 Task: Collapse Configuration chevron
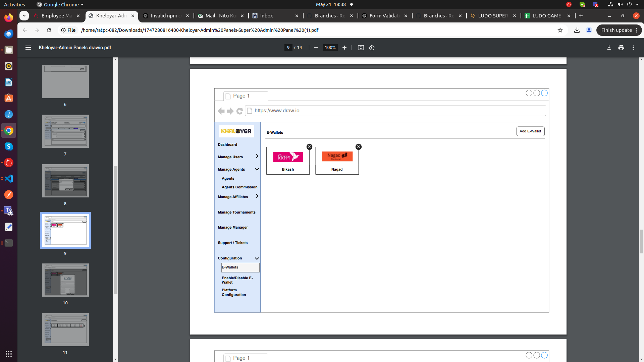[257, 258]
